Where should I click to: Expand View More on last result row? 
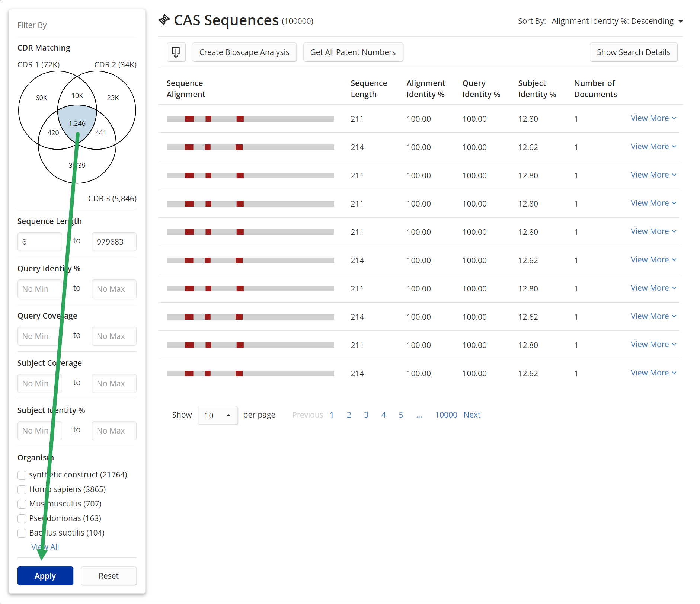(653, 373)
